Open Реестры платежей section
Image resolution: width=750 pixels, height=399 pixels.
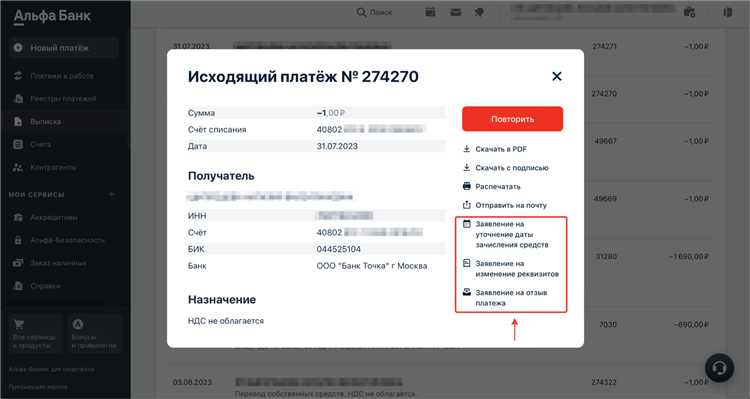point(55,99)
